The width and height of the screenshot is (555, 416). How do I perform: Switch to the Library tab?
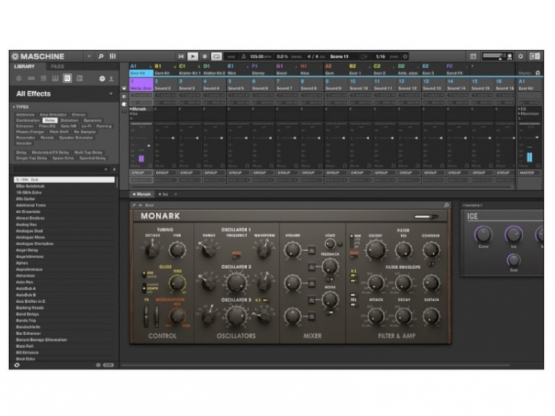24,67
